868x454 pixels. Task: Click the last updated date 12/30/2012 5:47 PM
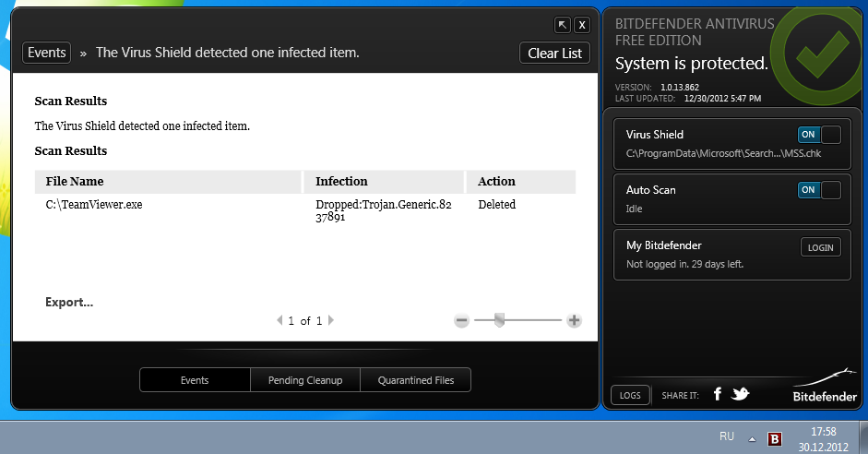[722, 99]
